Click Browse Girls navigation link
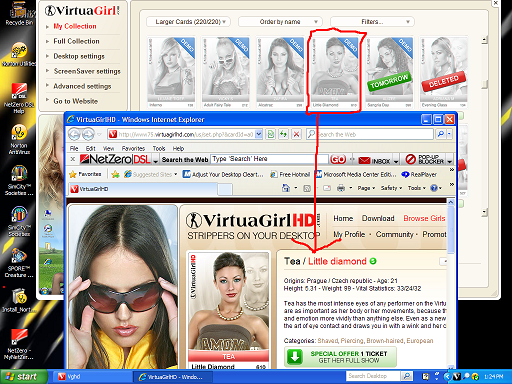 424,218
